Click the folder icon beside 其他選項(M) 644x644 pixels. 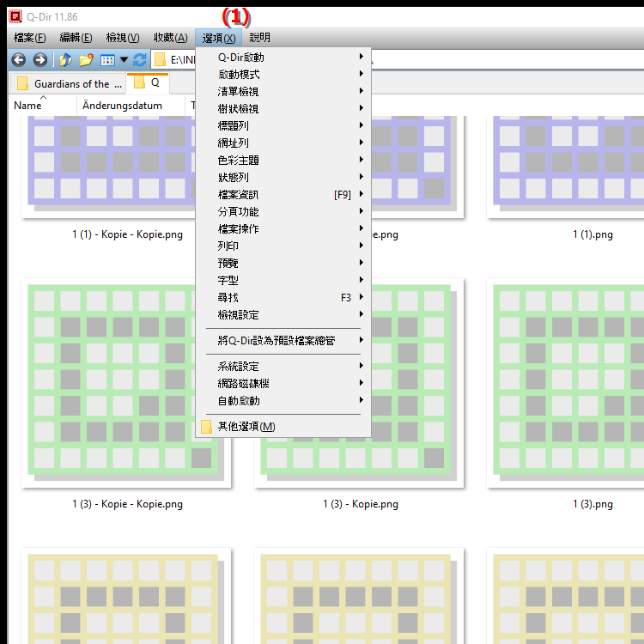coord(206,427)
